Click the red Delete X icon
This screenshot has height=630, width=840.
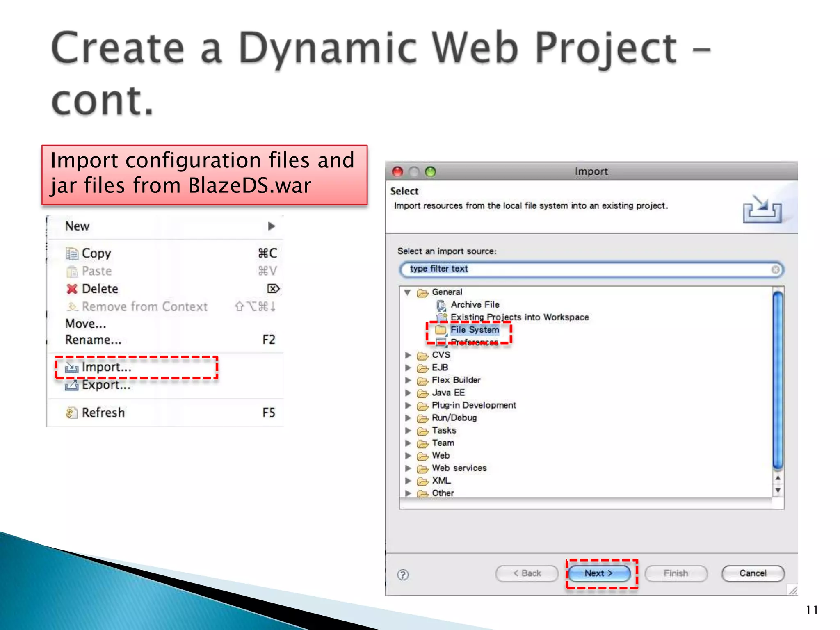coord(72,289)
